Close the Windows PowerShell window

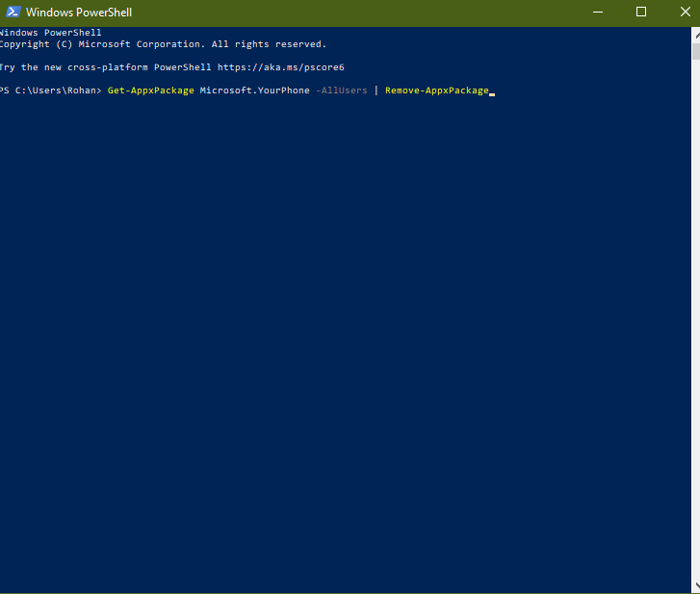pyautogui.click(x=685, y=13)
